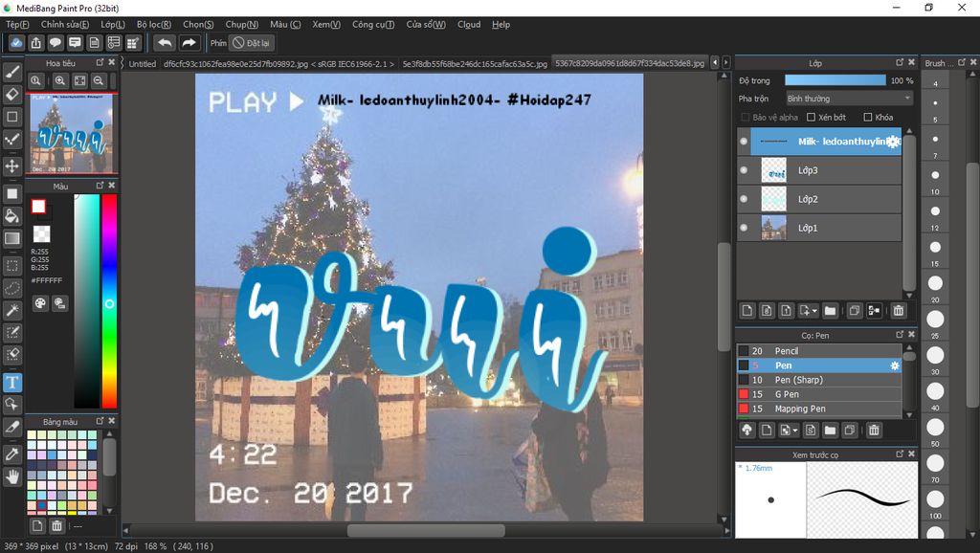This screenshot has width=980, height=553.
Task: Undock the Lớp panel
Action: click(x=900, y=62)
